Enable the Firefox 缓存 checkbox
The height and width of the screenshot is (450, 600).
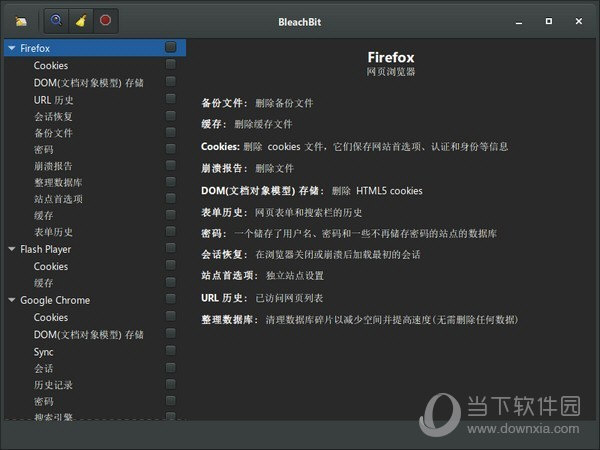(171, 215)
